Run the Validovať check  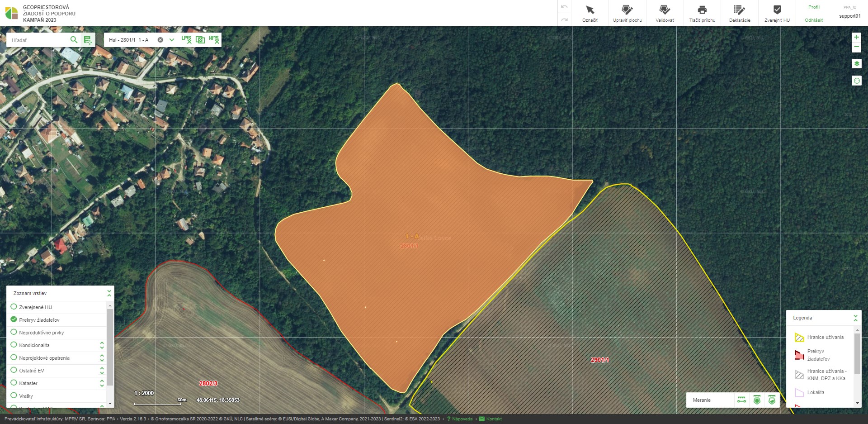[x=665, y=13]
